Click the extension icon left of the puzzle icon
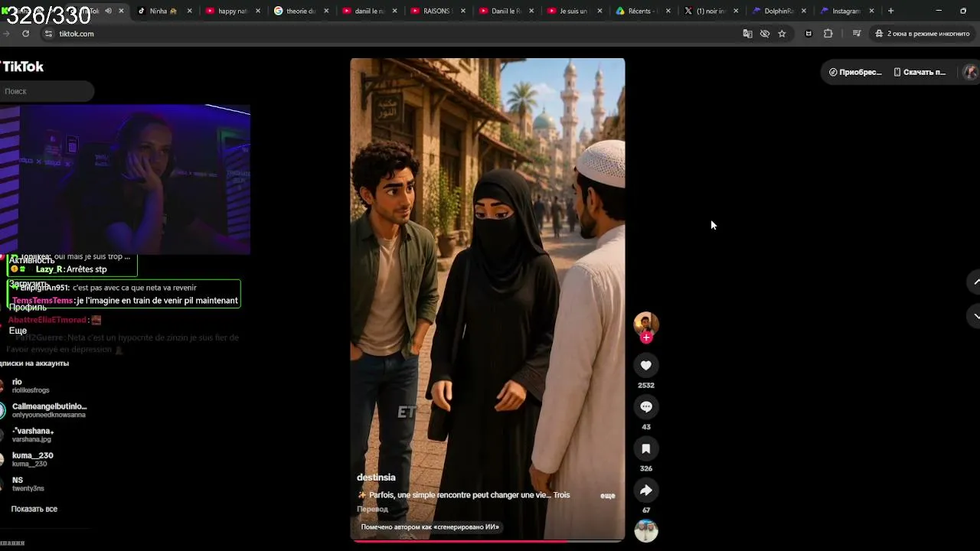 (808, 34)
